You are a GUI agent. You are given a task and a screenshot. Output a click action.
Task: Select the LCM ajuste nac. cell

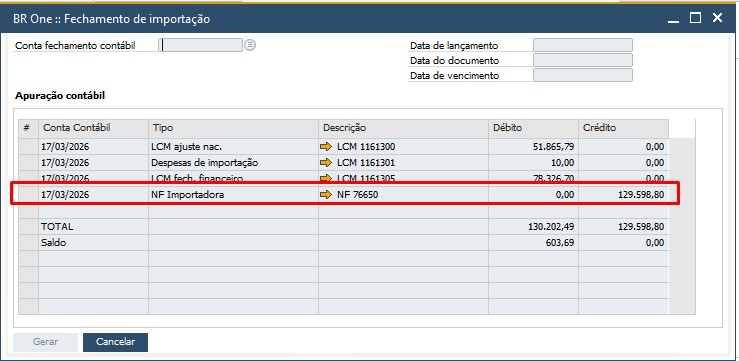(233, 147)
